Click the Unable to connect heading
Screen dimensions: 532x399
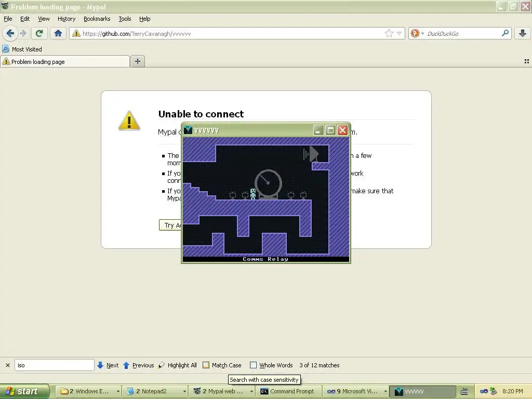pos(201,114)
